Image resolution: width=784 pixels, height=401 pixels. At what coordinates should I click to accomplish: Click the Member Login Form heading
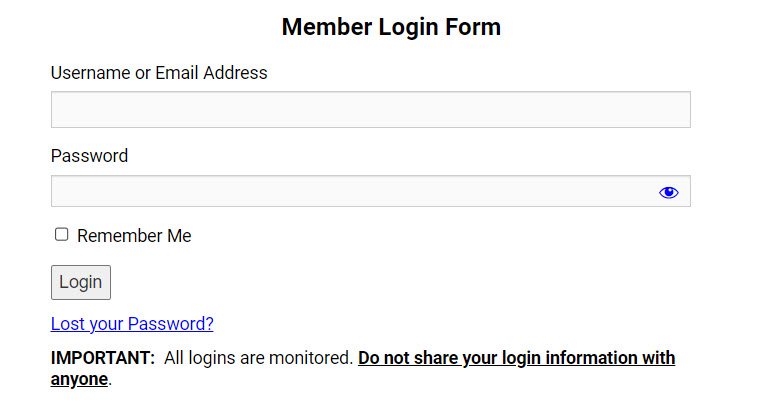click(391, 27)
